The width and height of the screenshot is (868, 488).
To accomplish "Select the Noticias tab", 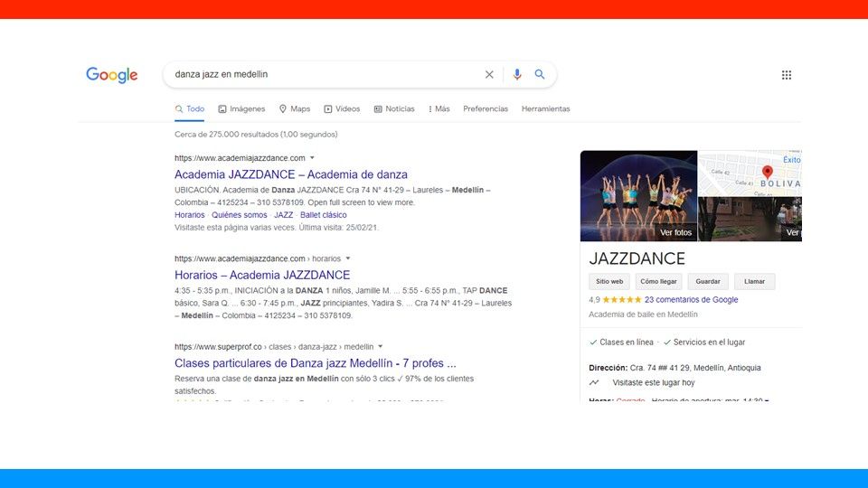I will pos(394,109).
